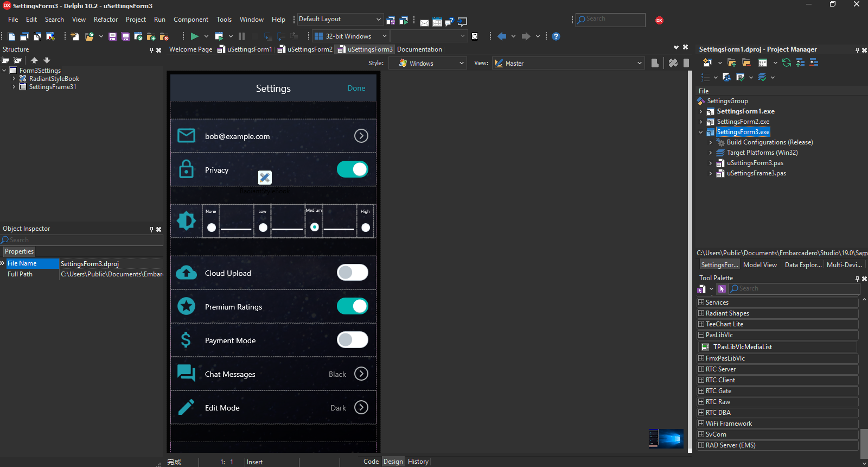This screenshot has width=868, height=467.
Task: Click the Properties tab in Object Inspector
Action: tap(19, 251)
